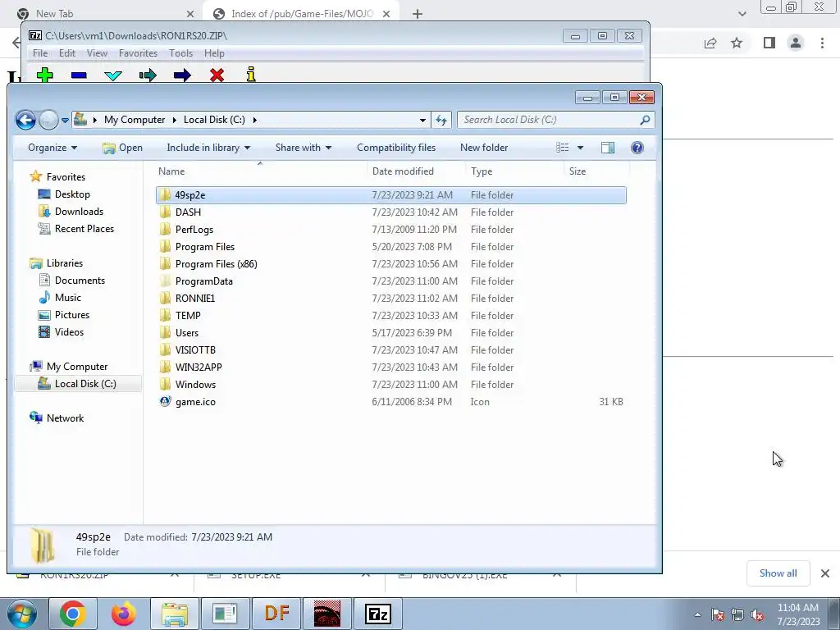Select the game.ico file
The width and height of the screenshot is (840, 630).
click(391, 402)
